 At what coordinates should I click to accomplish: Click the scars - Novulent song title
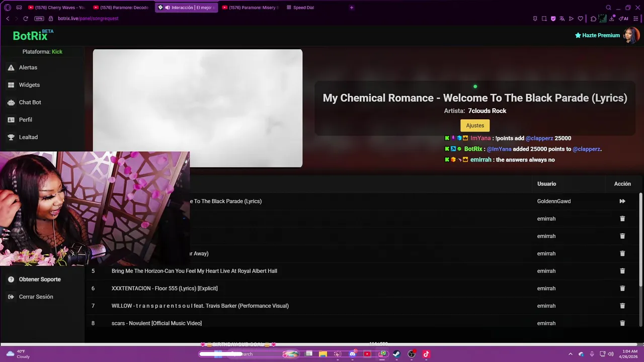(156, 323)
